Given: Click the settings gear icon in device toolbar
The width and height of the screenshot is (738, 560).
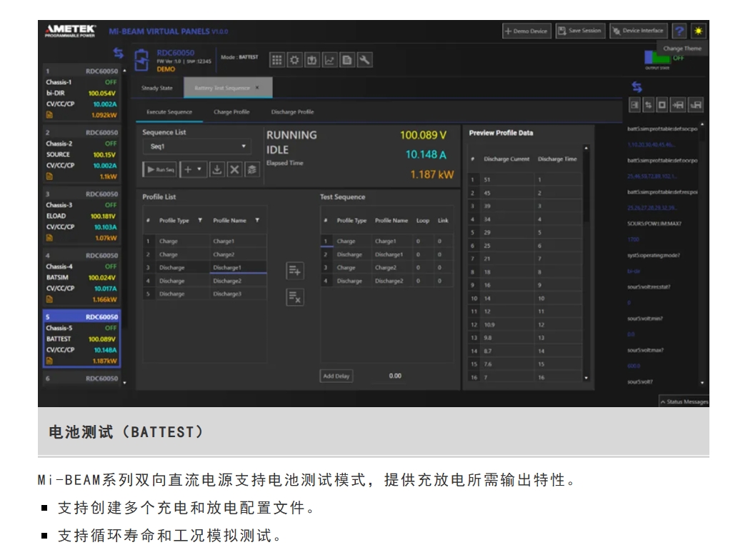Looking at the screenshot, I should (294, 60).
